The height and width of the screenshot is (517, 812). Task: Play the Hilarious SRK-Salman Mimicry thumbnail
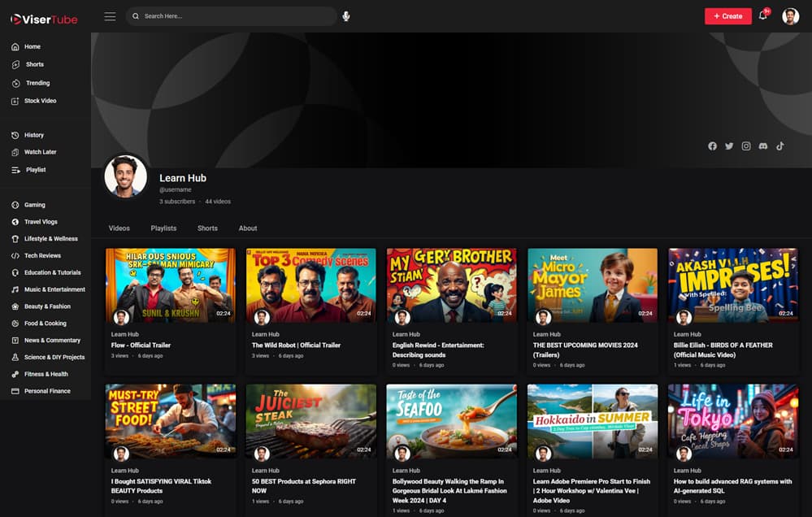pos(171,285)
